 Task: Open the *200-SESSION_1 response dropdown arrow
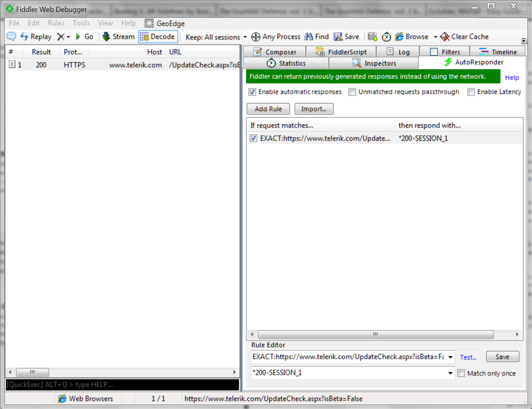point(450,373)
